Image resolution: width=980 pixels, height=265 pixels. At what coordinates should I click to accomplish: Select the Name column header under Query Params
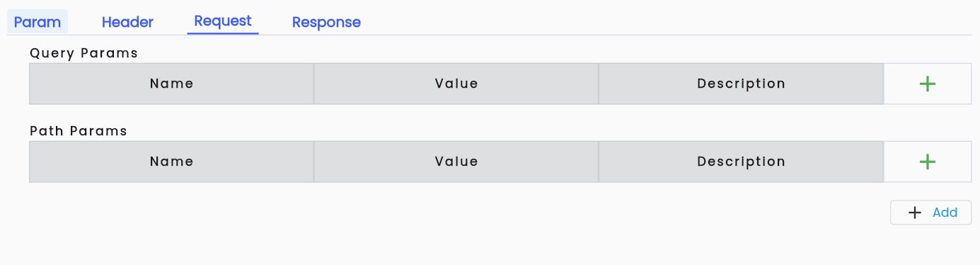171,84
